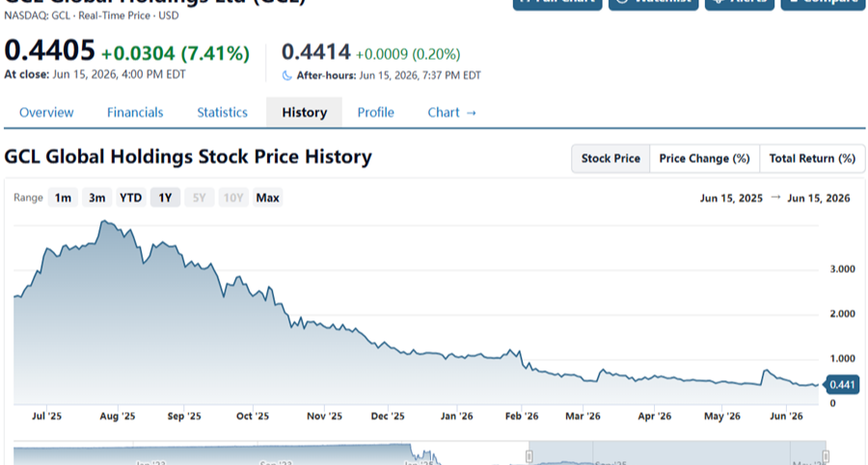Click the Jun '26 axis label
868x465 pixels.
pos(786,417)
